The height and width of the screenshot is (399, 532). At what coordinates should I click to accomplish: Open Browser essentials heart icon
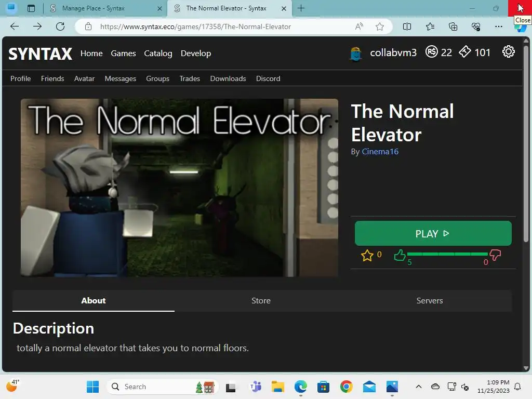pyautogui.click(x=476, y=26)
